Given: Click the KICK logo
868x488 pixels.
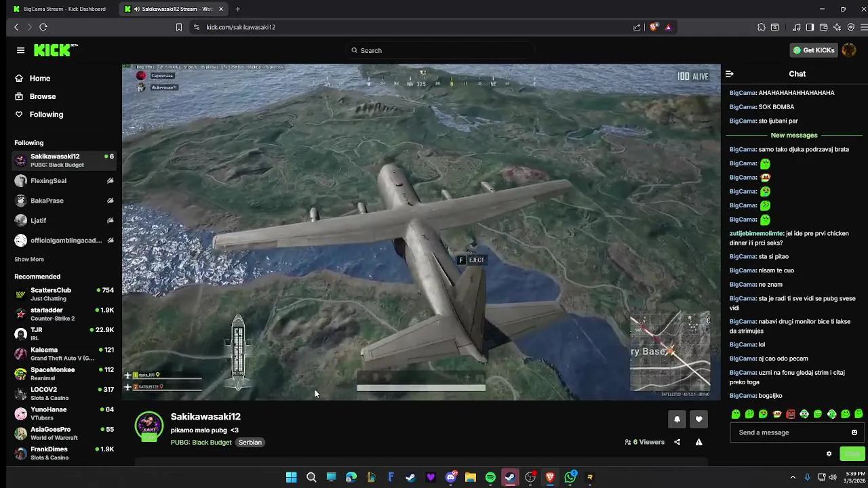Looking at the screenshot, I should coord(56,50).
